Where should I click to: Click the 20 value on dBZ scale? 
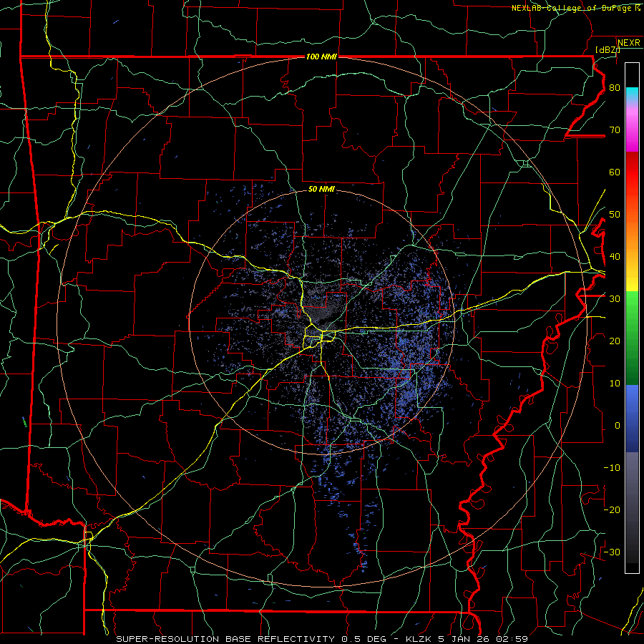click(x=615, y=341)
